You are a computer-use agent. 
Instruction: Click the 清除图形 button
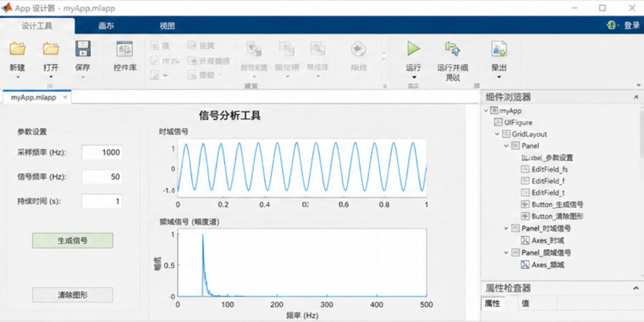click(73, 295)
